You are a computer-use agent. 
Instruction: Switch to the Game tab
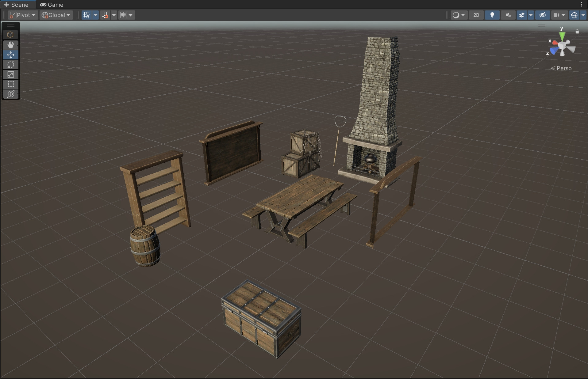52,5
